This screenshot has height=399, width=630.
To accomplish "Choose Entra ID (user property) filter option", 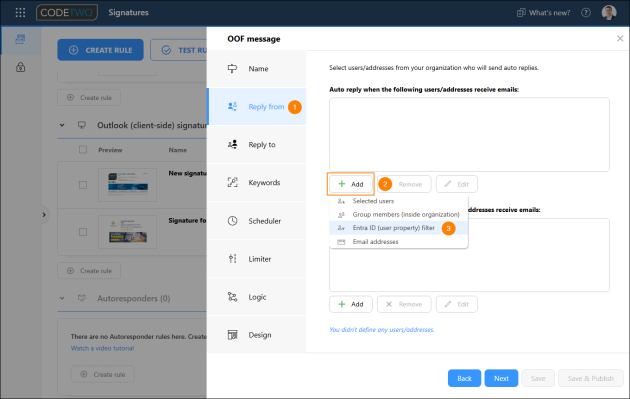I will pos(399,228).
